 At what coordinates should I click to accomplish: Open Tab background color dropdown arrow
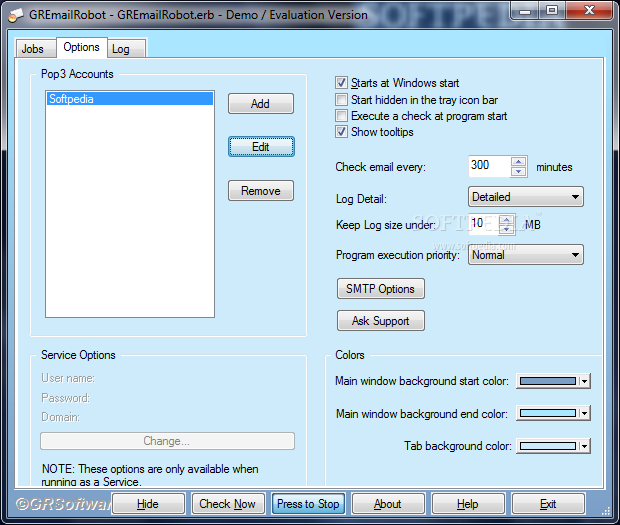pos(584,447)
